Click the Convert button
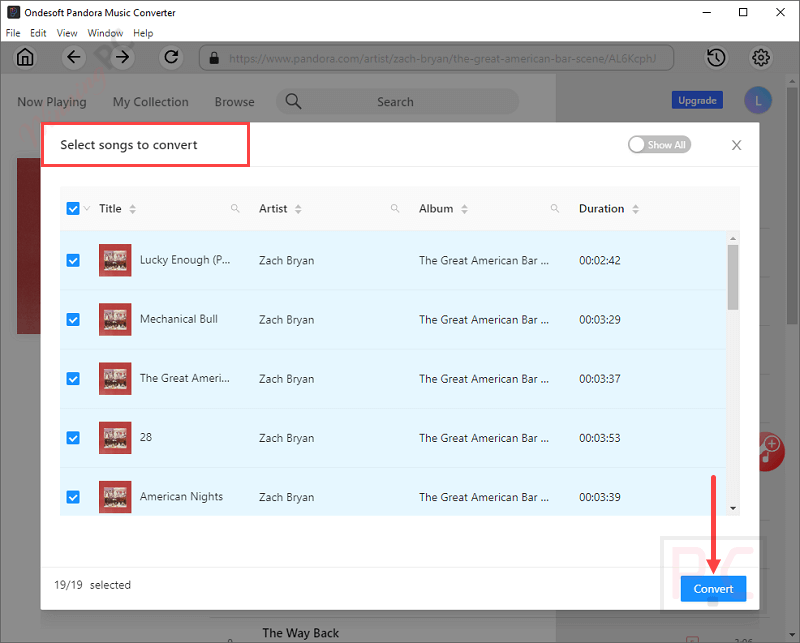The height and width of the screenshot is (643, 800). pos(713,589)
